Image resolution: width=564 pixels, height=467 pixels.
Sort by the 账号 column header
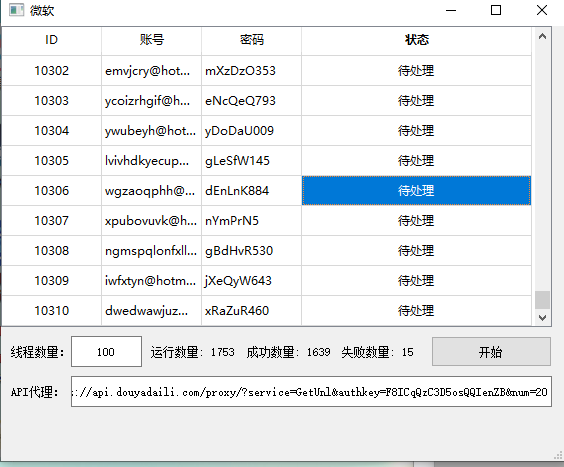[151, 40]
